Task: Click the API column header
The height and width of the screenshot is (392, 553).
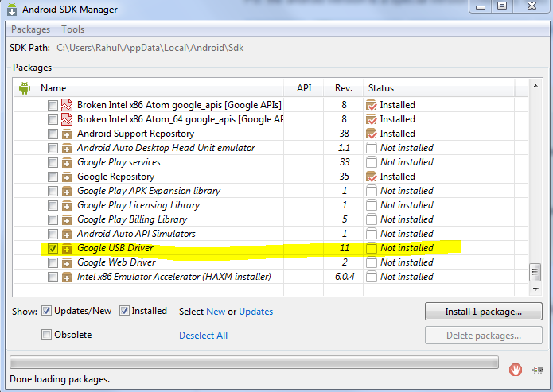Action: (304, 88)
